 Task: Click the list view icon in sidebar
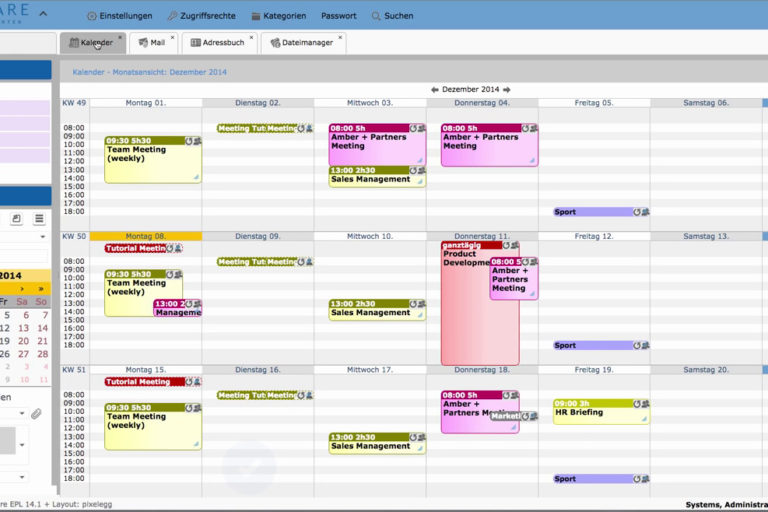point(39,219)
